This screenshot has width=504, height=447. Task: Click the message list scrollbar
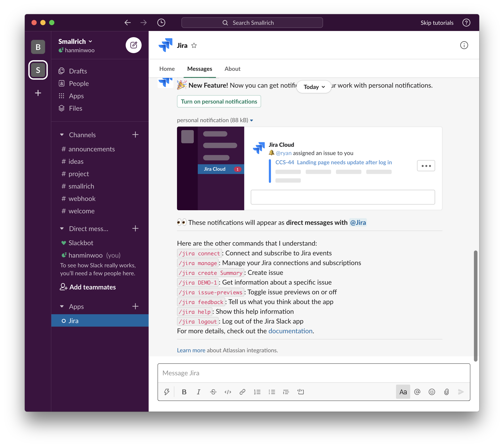(475, 306)
